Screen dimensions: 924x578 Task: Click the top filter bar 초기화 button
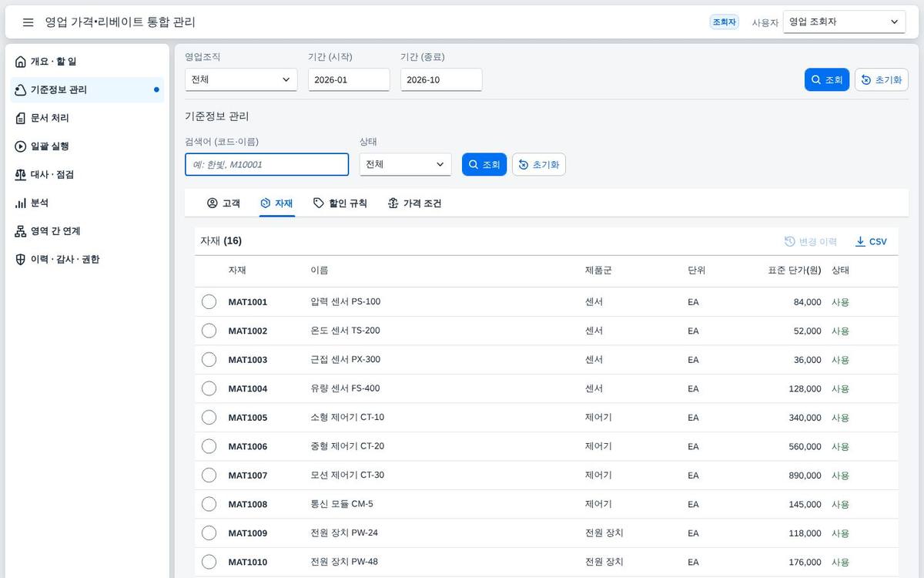click(882, 80)
